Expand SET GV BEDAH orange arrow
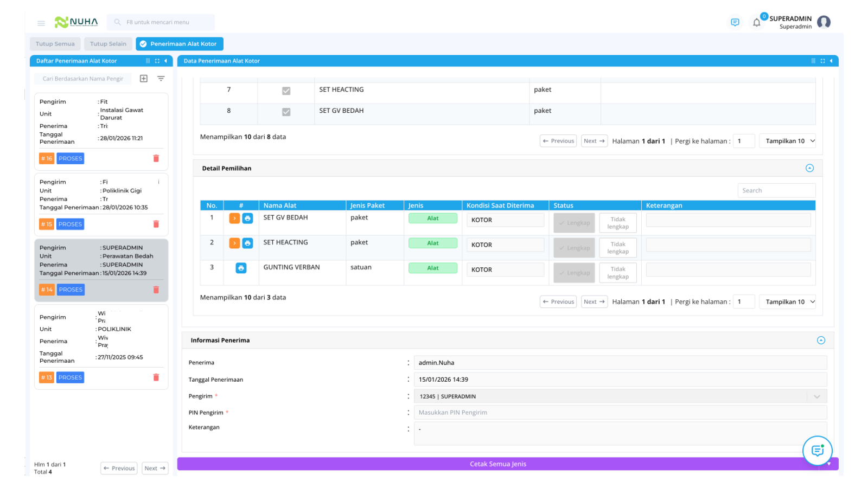Viewport: 868px width, 488px height. [234, 218]
